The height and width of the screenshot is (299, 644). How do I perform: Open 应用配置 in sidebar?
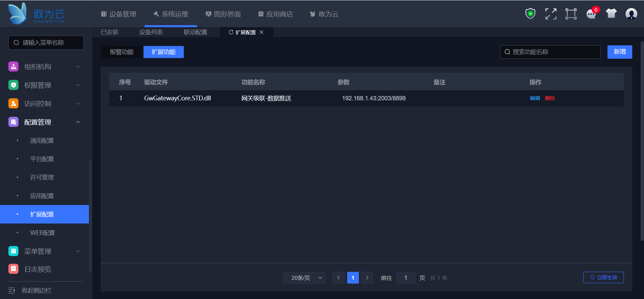click(x=42, y=196)
